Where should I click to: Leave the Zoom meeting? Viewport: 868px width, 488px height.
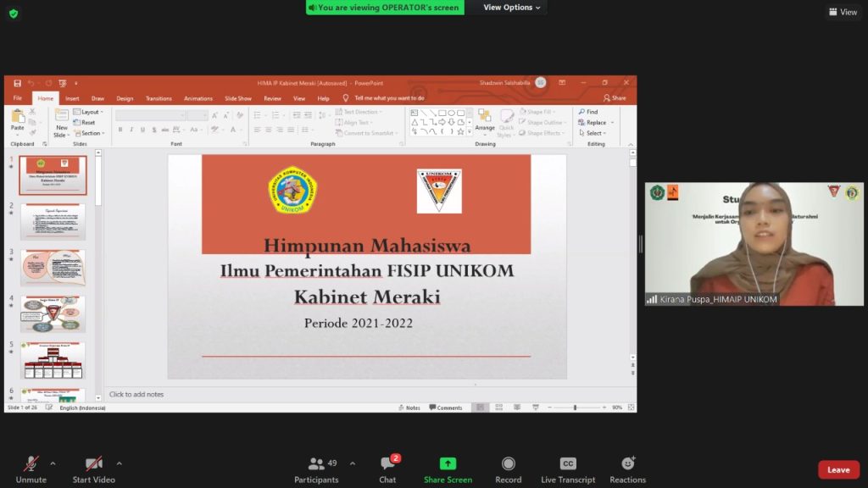tap(838, 469)
